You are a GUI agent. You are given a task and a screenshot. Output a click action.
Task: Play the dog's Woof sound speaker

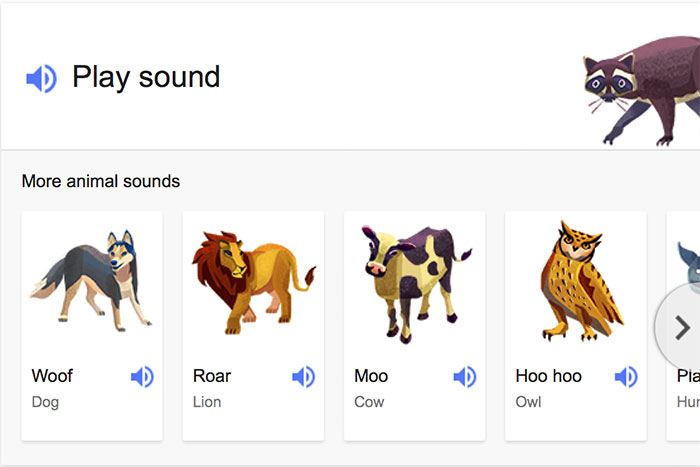point(142,377)
